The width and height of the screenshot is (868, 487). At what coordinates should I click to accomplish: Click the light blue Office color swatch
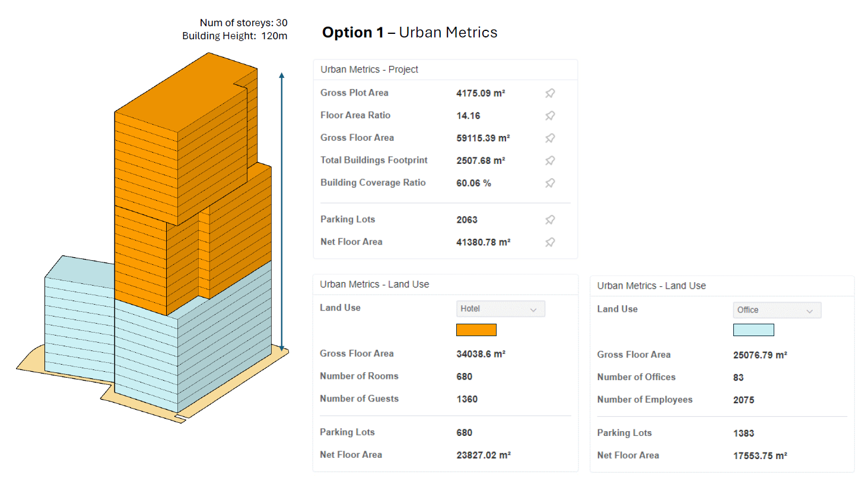pos(753,330)
